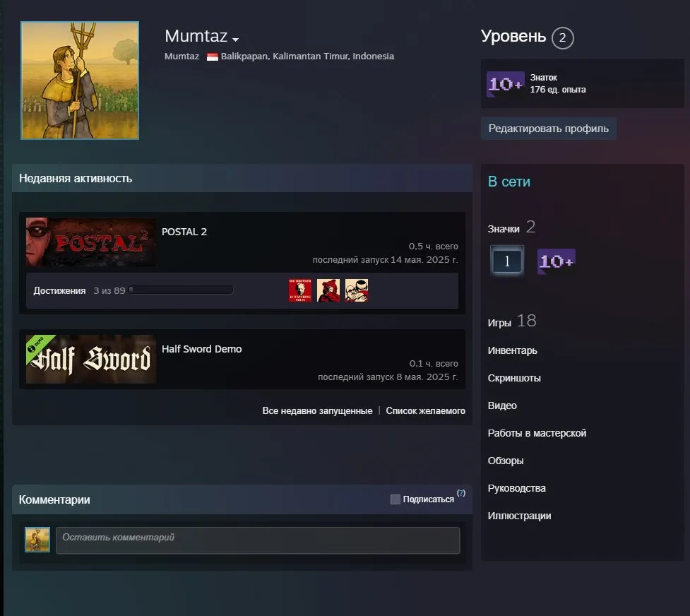Enable the Подписаться comments checkbox
Viewport: 690px width, 616px height.
[395, 499]
